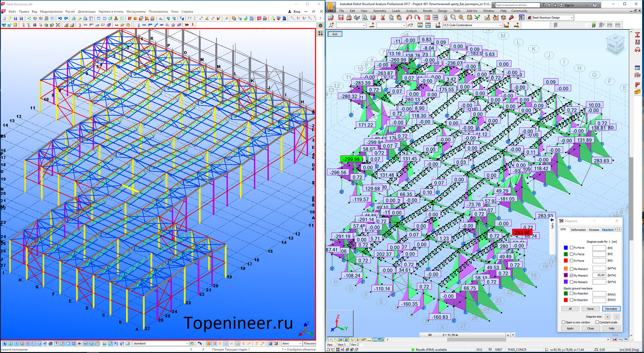Viewport: 644px width, 353px height.
Task: Expand the Steel/Aluminum Design layout dropdown
Action: click(571, 18)
